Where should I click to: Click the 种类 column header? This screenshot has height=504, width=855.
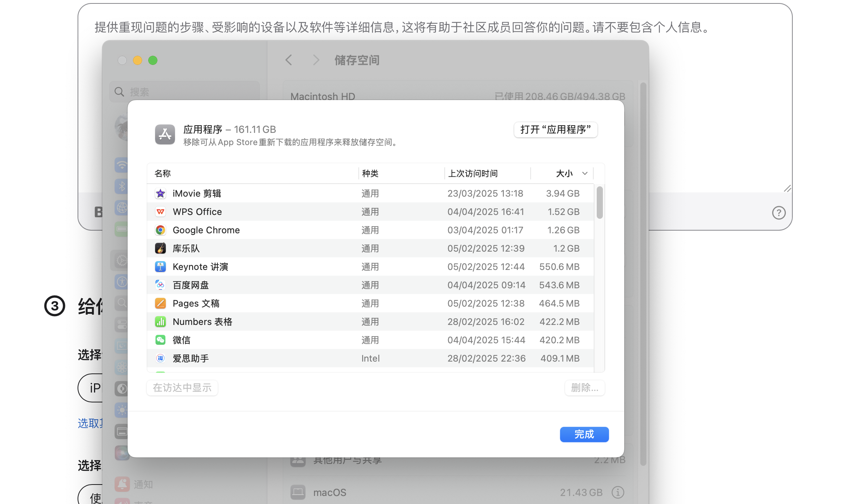coord(370,174)
